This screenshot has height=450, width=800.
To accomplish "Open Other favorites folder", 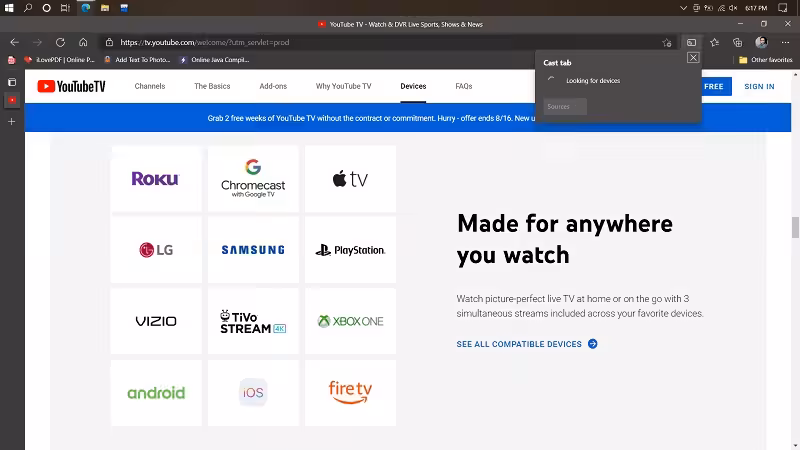I will point(765,60).
